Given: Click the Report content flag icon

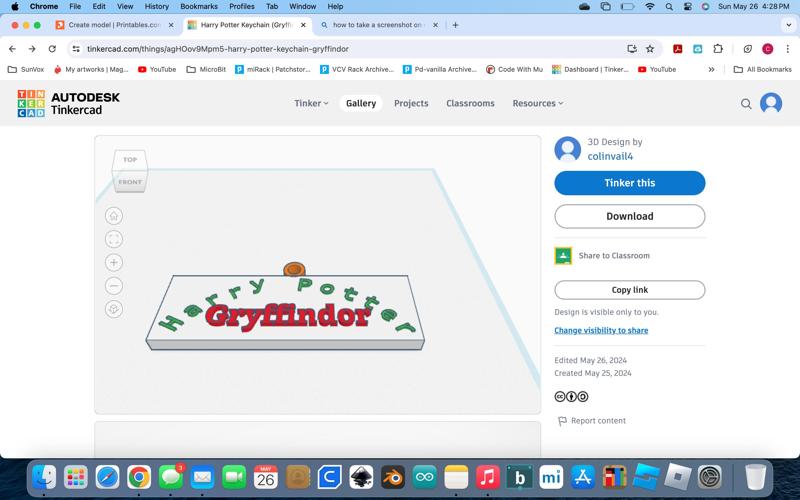Looking at the screenshot, I should click(562, 421).
